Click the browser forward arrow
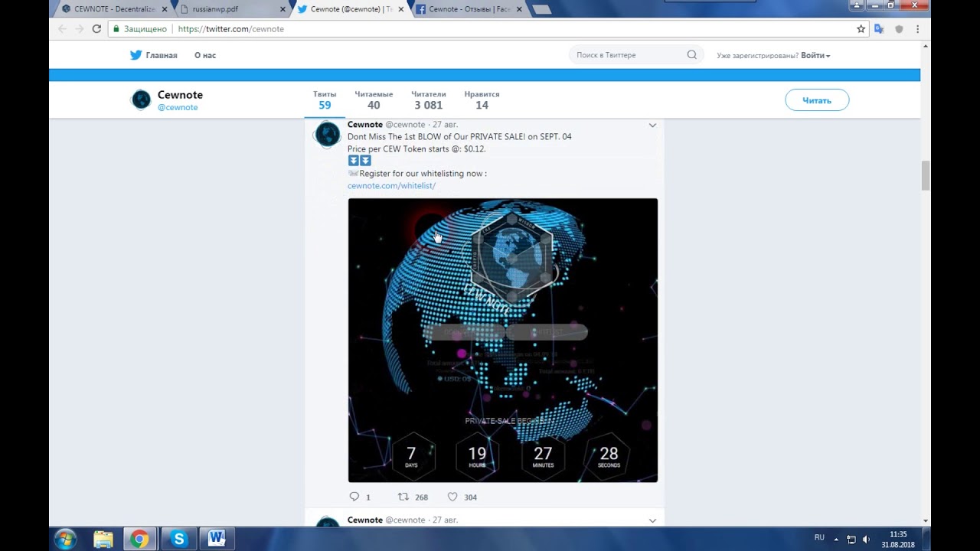This screenshot has width=980, height=551. point(80,29)
